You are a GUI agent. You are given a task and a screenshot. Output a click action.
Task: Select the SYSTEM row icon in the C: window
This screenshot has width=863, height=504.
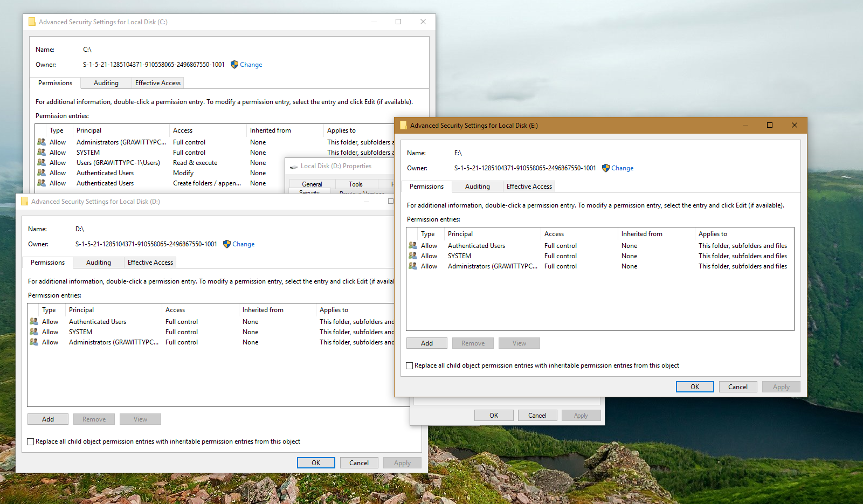pos(42,153)
